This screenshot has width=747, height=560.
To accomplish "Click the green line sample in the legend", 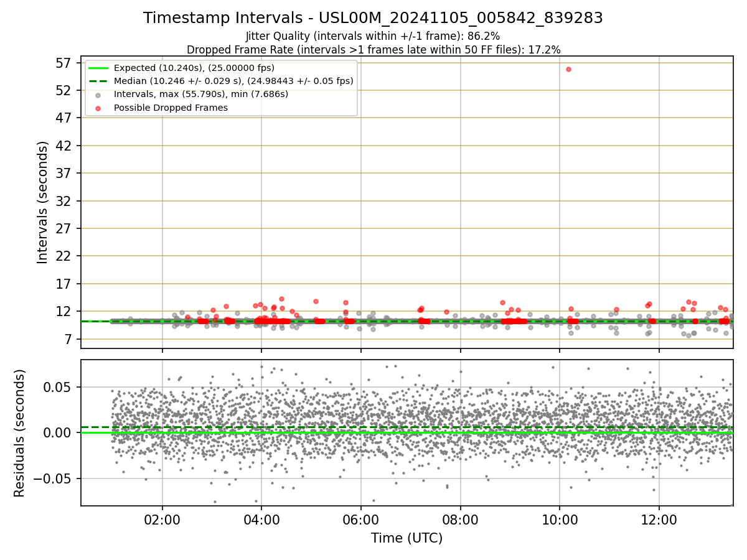I will [x=98, y=68].
